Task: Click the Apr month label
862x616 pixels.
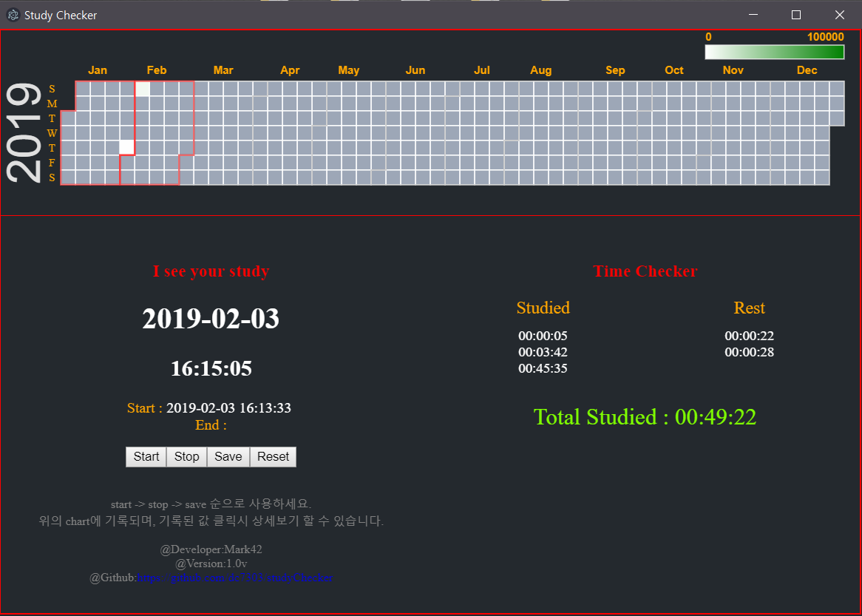Action: pyautogui.click(x=290, y=70)
